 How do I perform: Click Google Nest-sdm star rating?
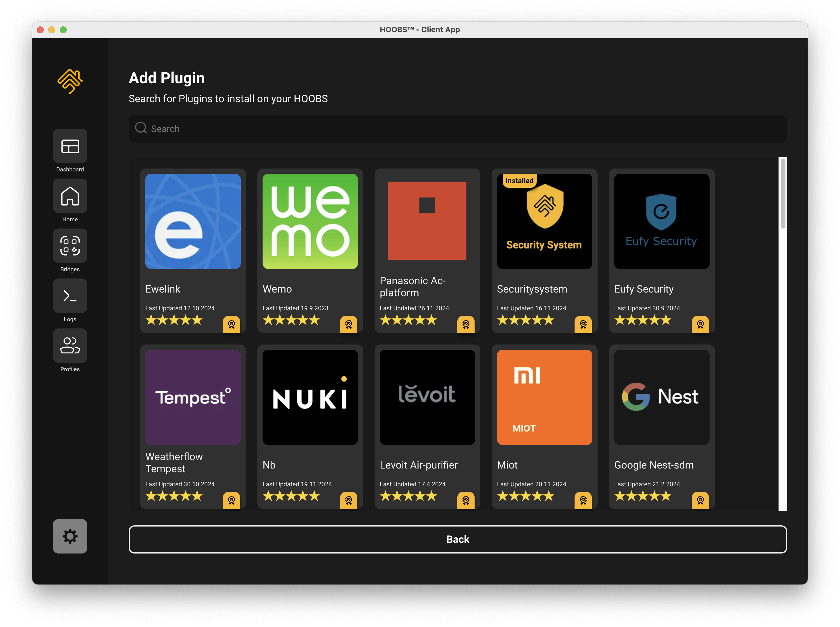(643, 496)
